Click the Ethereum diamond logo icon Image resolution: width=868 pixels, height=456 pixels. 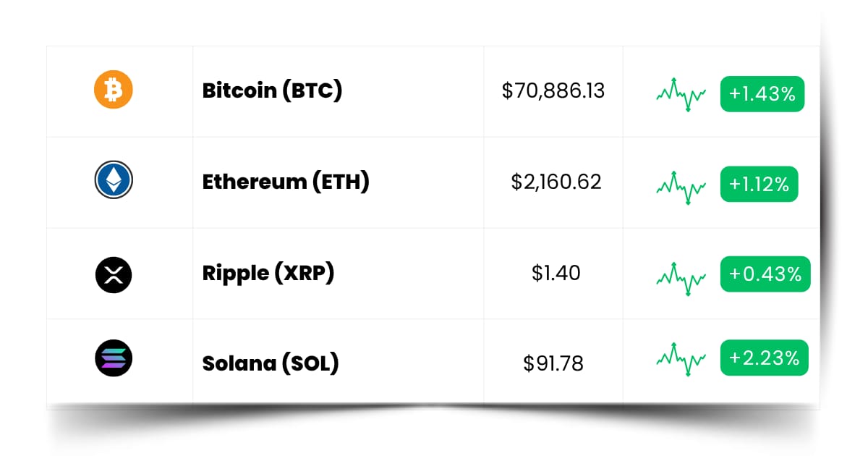[114, 180]
